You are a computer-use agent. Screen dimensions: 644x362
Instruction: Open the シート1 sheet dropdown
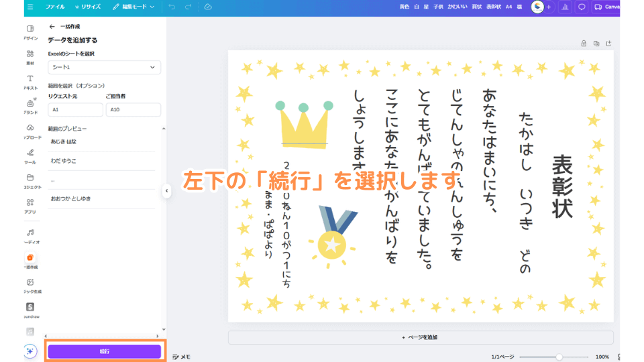(x=104, y=67)
